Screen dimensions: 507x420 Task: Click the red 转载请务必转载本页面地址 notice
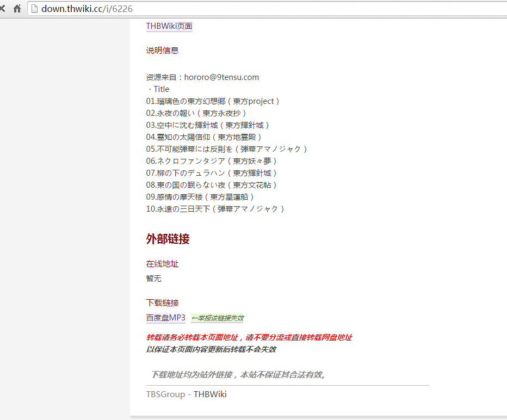[x=249, y=337]
